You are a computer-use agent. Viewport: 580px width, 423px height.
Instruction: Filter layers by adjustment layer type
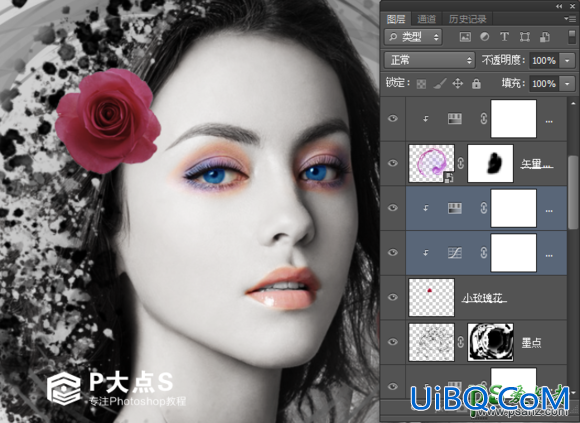[x=485, y=37]
